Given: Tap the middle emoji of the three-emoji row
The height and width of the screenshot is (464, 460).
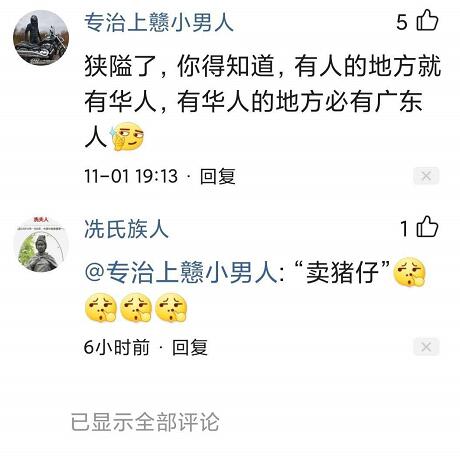Looking at the screenshot, I should pos(136,308).
